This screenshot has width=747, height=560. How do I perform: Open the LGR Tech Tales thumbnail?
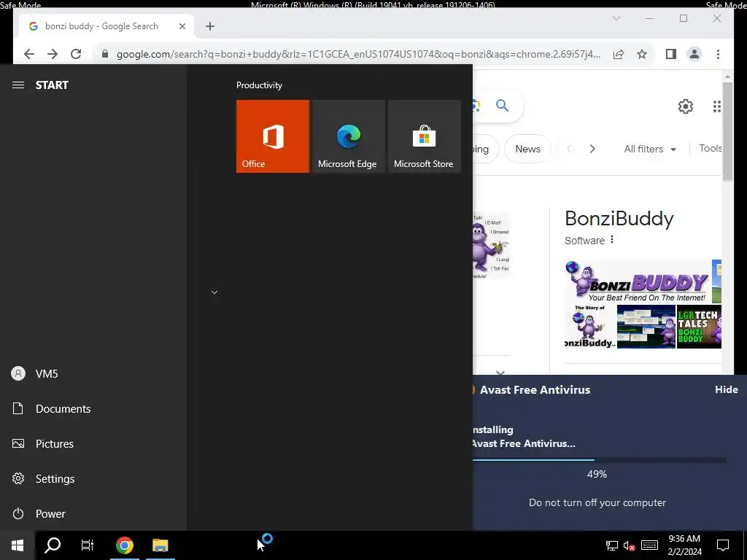point(699,327)
